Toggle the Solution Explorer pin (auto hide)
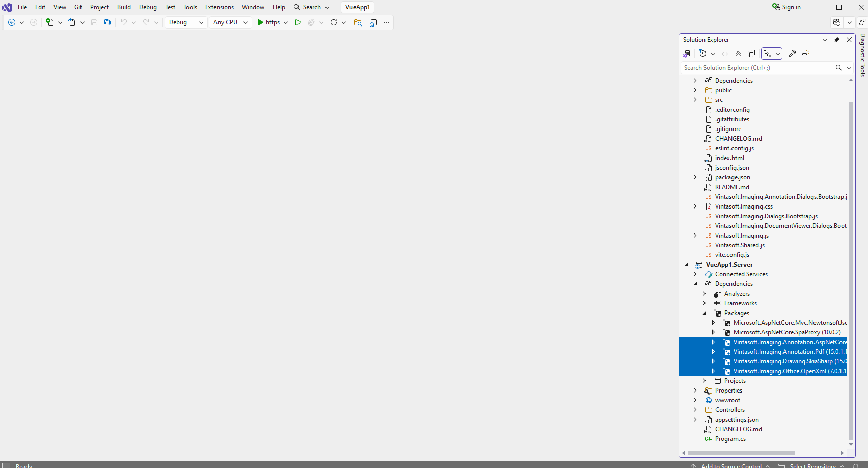Screen dimensions: 868x468 (836, 40)
